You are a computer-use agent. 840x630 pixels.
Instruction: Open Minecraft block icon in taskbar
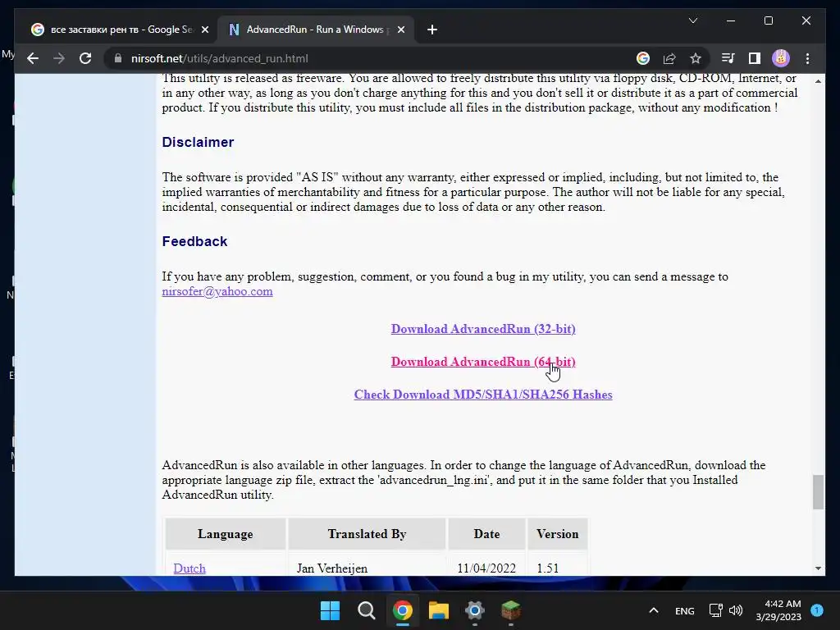(510, 610)
